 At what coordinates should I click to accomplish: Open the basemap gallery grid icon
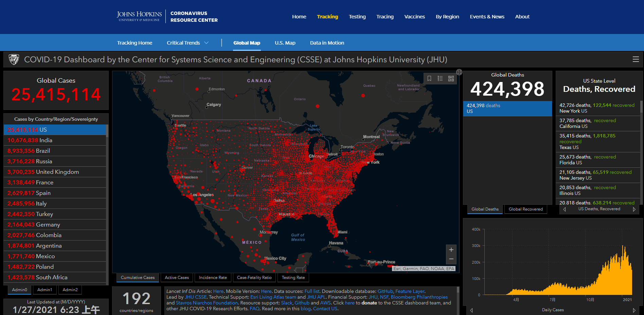[451, 79]
